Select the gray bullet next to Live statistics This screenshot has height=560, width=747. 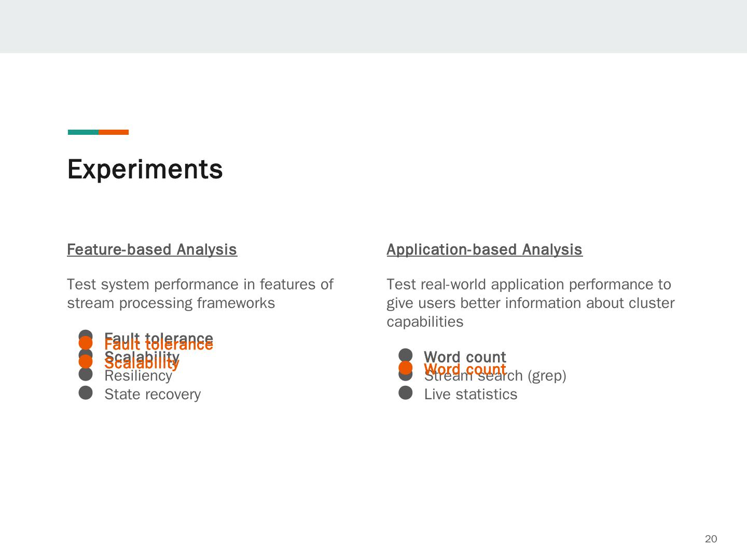pos(406,394)
